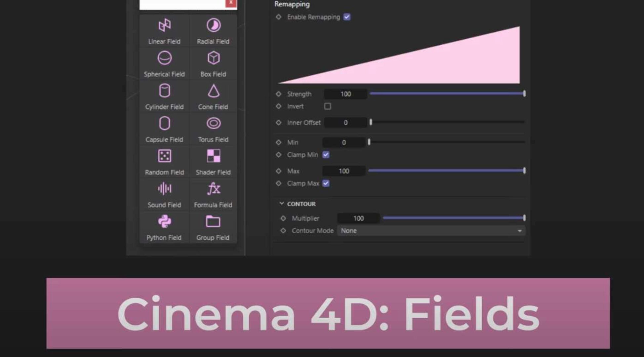Clear the field search box
This screenshot has height=357, width=644.
click(x=230, y=2)
